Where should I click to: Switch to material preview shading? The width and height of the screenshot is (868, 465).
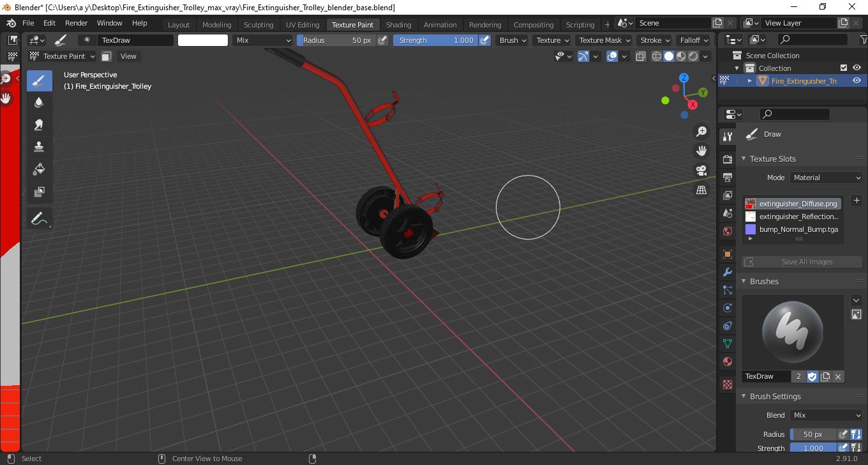tap(681, 56)
